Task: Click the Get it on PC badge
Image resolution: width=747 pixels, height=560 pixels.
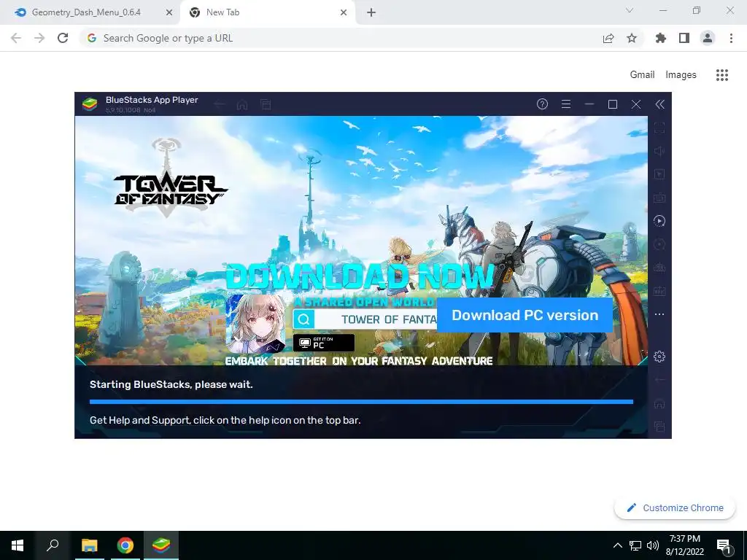Action: click(x=323, y=343)
